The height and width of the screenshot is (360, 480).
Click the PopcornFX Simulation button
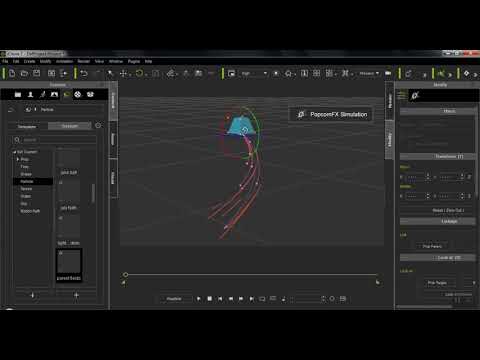(x=332, y=114)
